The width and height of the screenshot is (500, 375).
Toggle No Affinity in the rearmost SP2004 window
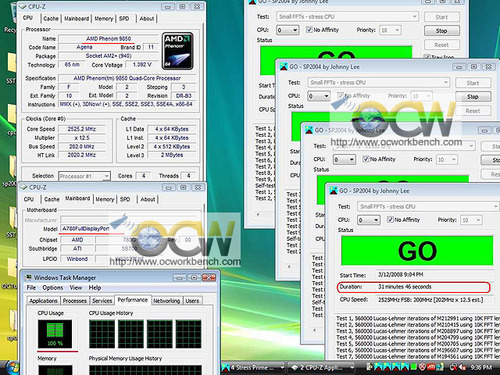click(309, 30)
